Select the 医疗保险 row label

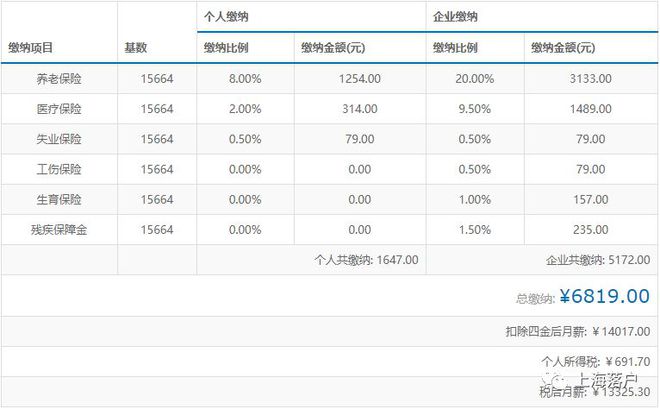click(59, 109)
